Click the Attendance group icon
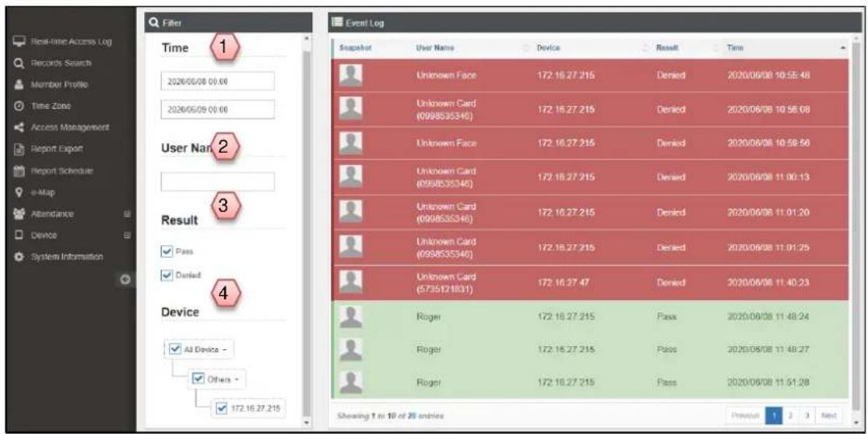The image size is (868, 434). pyautogui.click(x=18, y=214)
